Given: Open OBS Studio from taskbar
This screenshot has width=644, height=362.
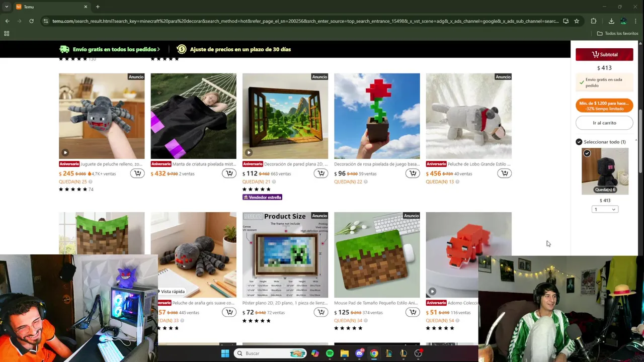Looking at the screenshot, I should point(418,353).
